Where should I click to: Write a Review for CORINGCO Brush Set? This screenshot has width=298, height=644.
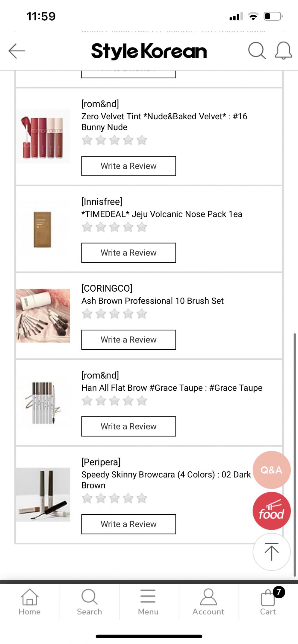pos(128,340)
